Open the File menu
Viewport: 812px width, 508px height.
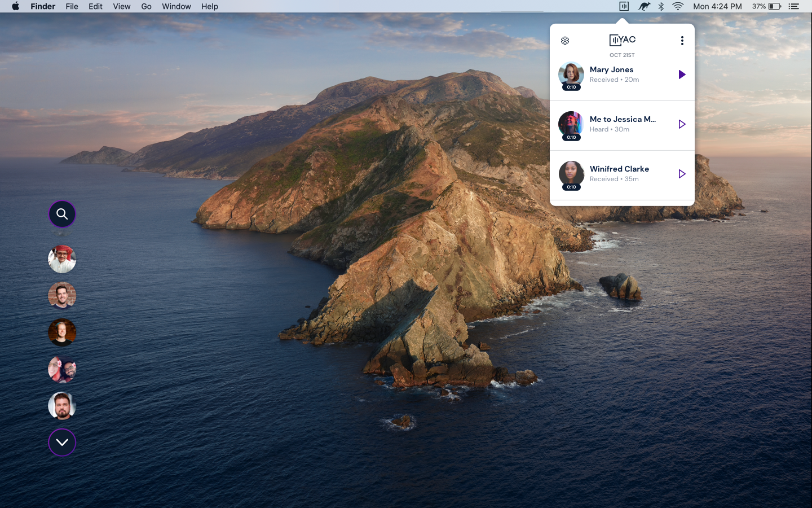[72, 6]
